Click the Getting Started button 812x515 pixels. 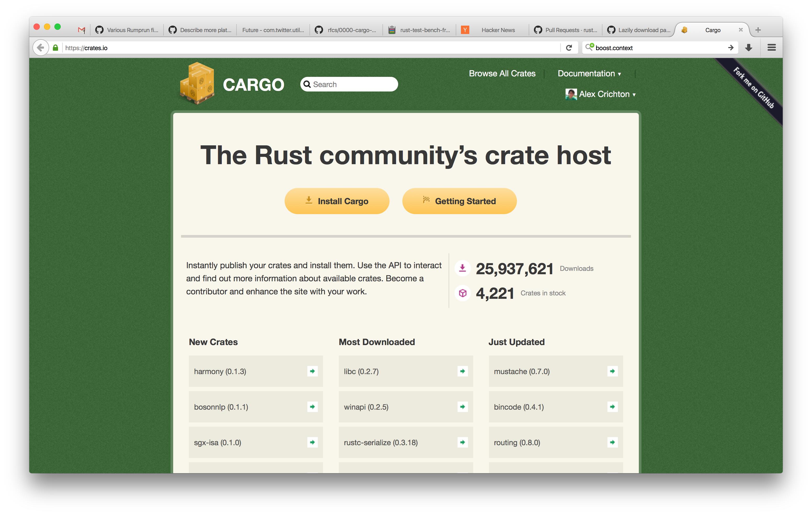[459, 201]
